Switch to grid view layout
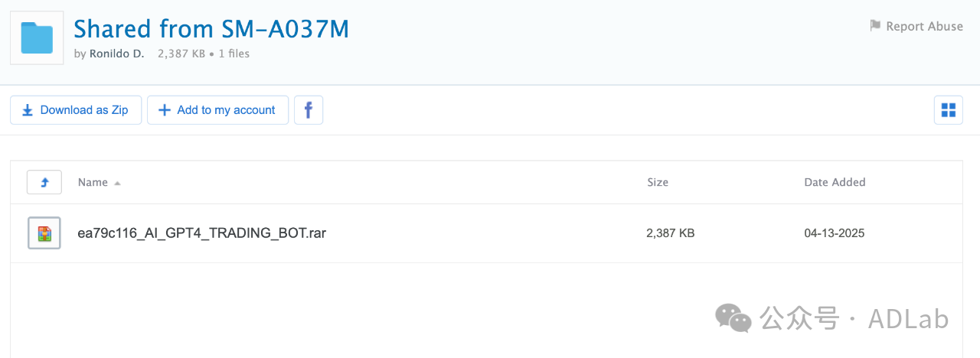This screenshot has height=358, width=980. coord(948,110)
